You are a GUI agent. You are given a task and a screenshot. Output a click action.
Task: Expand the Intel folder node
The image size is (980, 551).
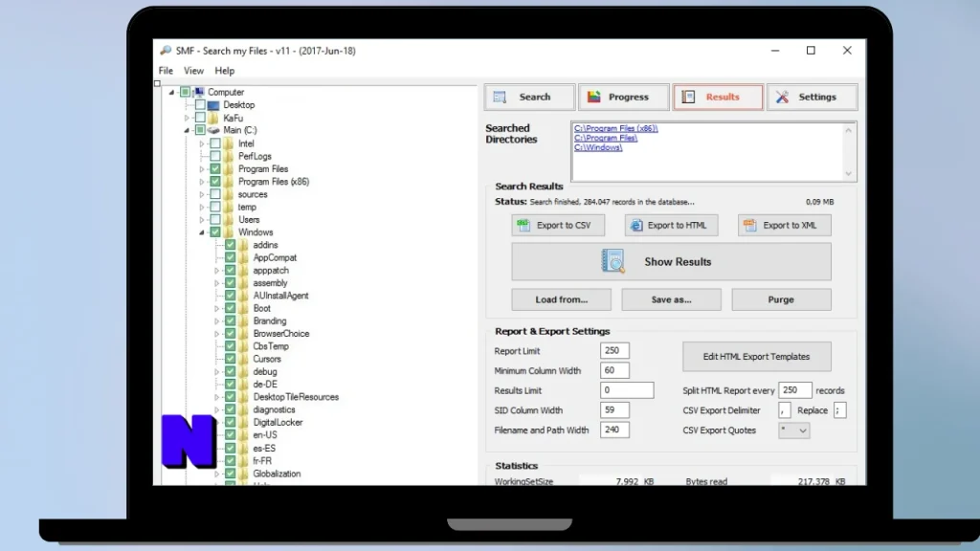click(x=202, y=143)
